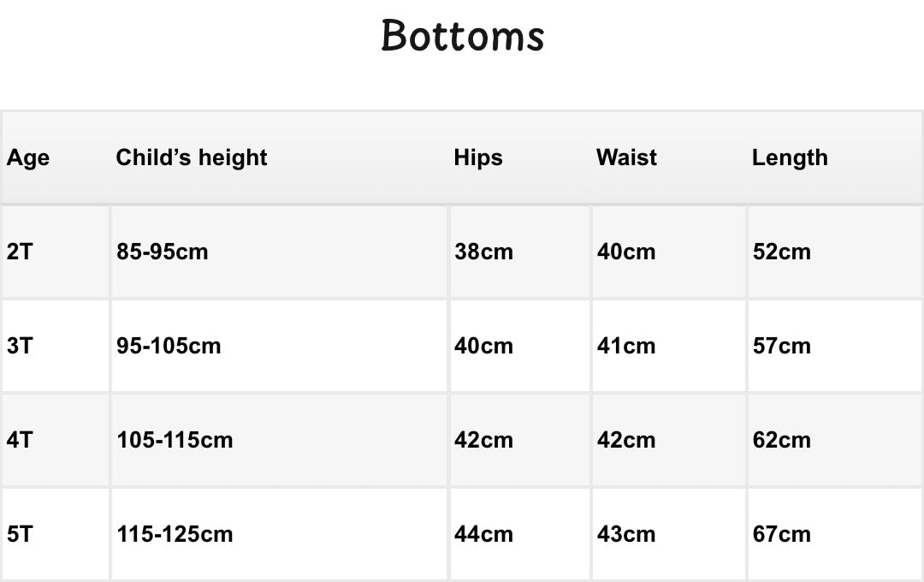The height and width of the screenshot is (582, 924).
Task: Select the 38cm hips cell
Action: click(520, 252)
